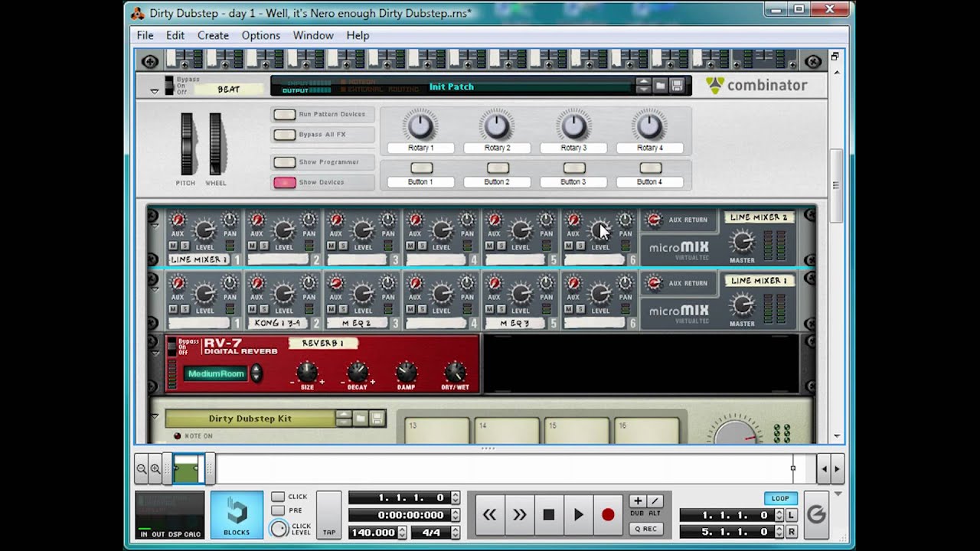Solo channel 1 on Line Mixer 2
The height and width of the screenshot is (551, 980).
point(184,246)
